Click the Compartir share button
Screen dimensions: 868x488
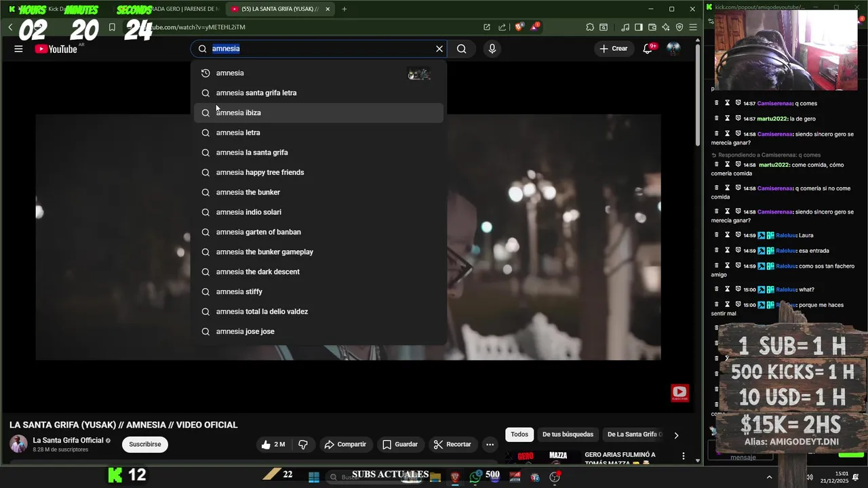click(345, 445)
